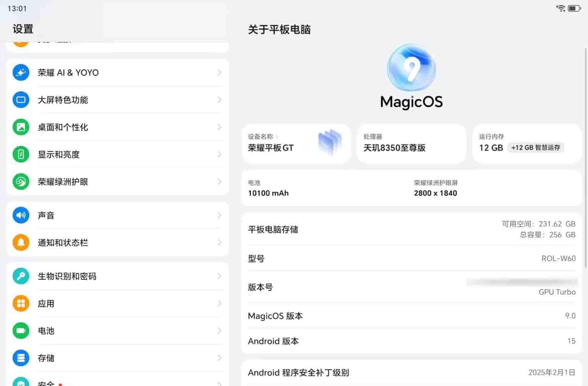588x386 pixels.
Task: Tap the 通知和状态栏 bell icon
Action: tap(21, 242)
